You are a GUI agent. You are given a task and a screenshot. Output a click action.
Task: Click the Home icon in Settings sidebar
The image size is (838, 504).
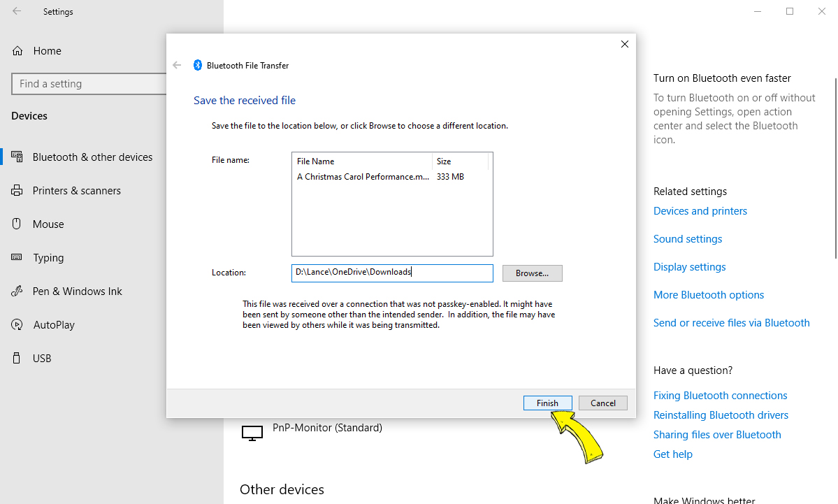17,51
